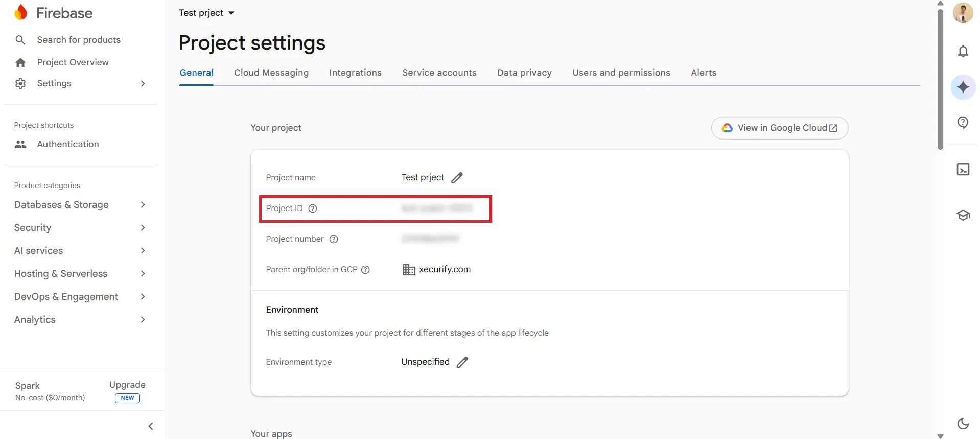Click the Firebase flame logo
Viewport: 980px width, 439px height.
pos(20,12)
